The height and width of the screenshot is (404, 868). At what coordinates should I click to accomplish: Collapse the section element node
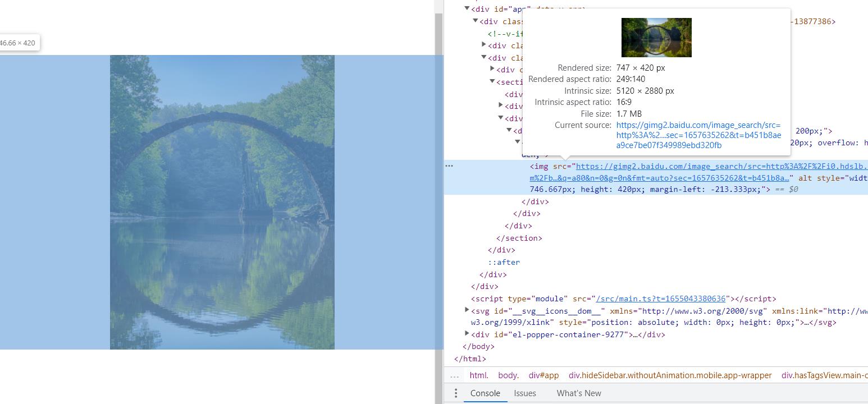click(x=492, y=81)
